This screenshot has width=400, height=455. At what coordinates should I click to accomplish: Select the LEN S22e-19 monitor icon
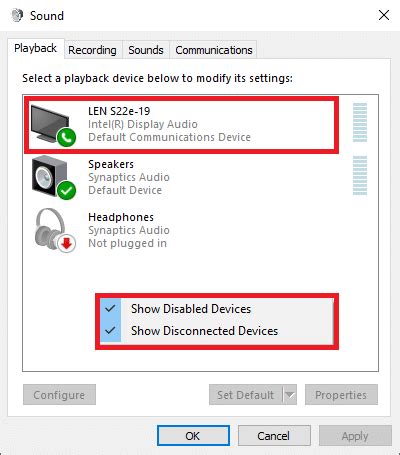[x=52, y=124]
